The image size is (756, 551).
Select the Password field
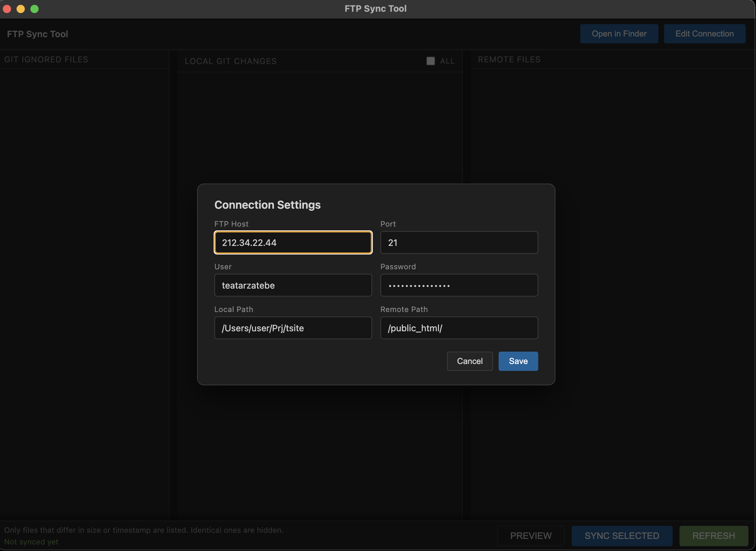[x=459, y=285]
